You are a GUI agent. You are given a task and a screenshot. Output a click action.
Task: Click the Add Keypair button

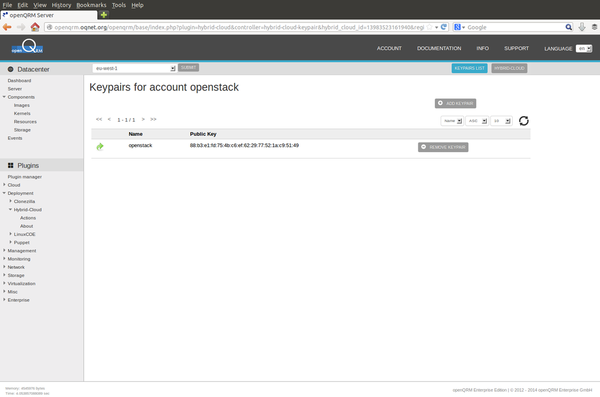pos(455,103)
